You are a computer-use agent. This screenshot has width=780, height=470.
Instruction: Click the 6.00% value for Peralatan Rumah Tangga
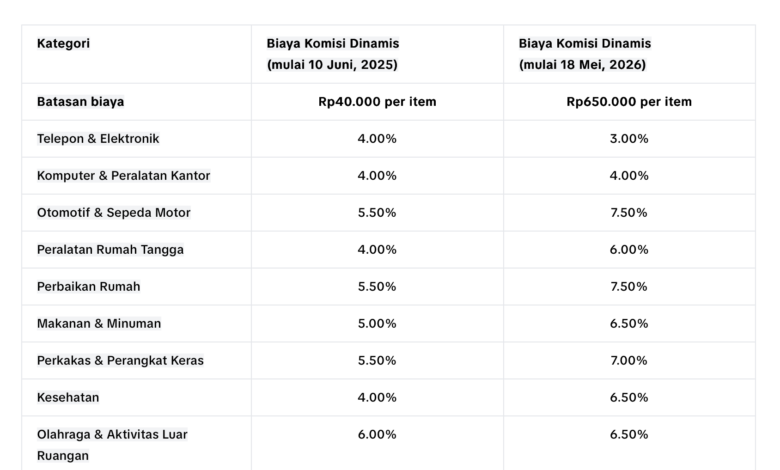pyautogui.click(x=629, y=249)
